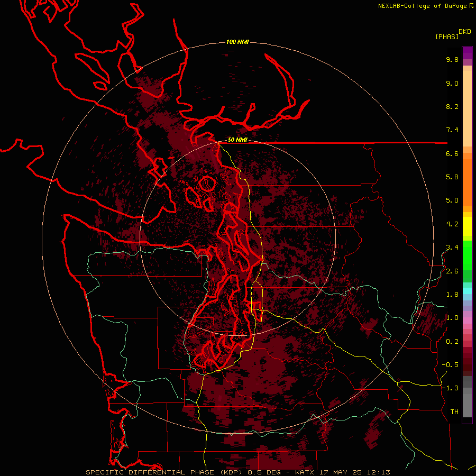Image resolution: width=476 pixels, height=476 pixels.
Task: Click the cyan band of the color scale
Action: pyautogui.click(x=467, y=290)
